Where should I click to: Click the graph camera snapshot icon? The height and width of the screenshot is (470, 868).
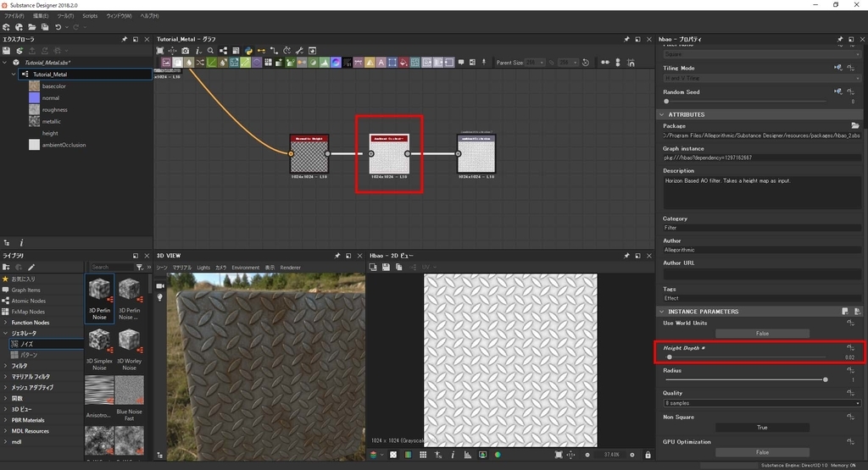[186, 51]
